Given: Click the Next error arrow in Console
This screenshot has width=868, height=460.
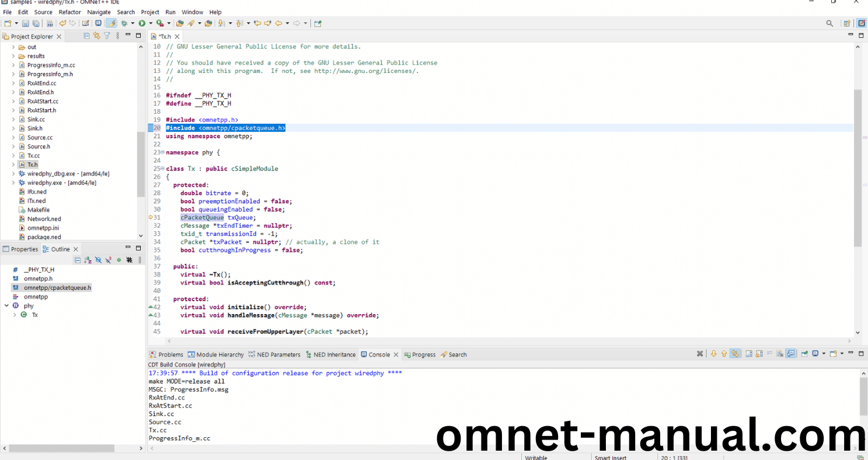Looking at the screenshot, I should [713, 354].
